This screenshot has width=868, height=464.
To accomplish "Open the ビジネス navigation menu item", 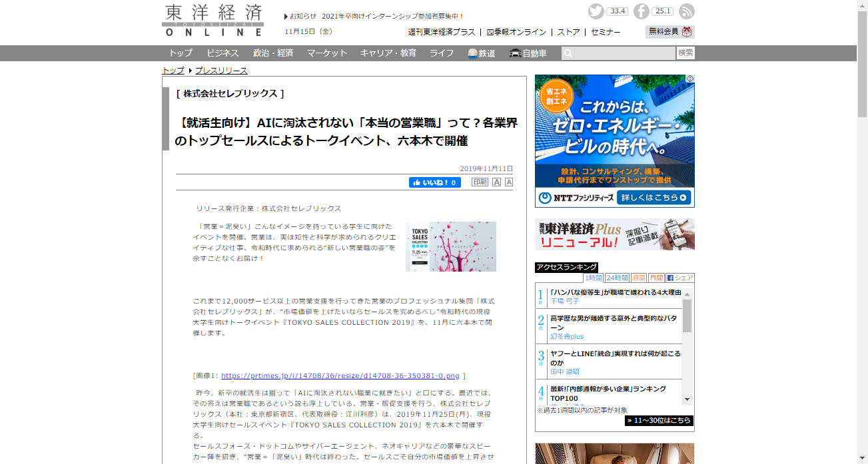I will point(222,53).
